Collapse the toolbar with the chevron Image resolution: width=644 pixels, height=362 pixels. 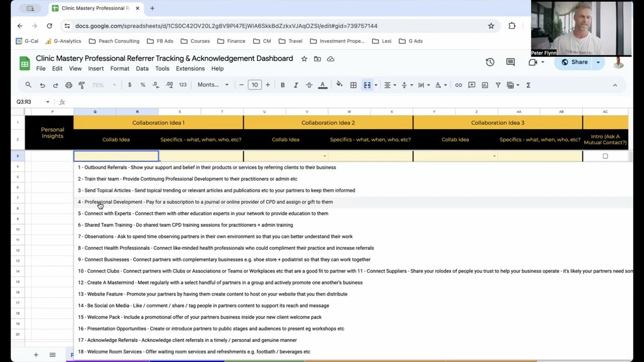pos(615,85)
